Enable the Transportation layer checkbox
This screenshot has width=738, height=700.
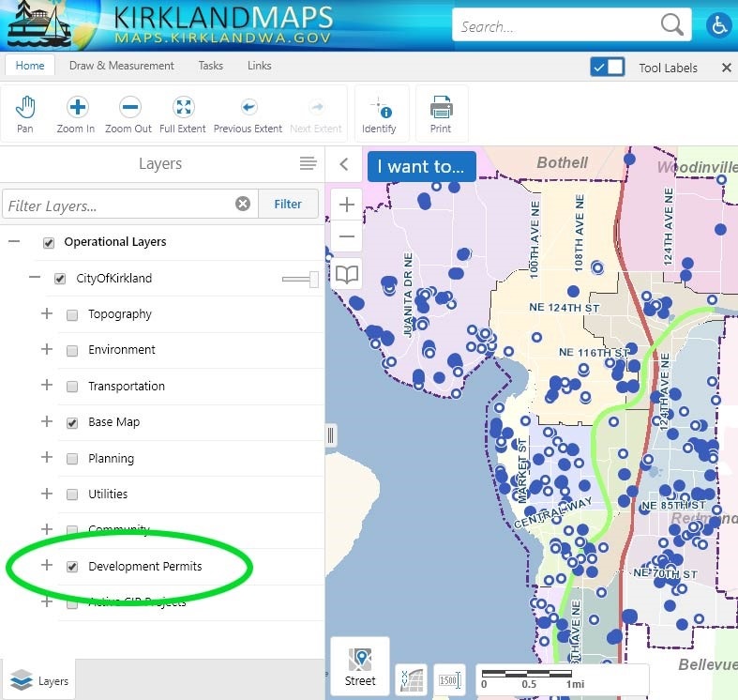(72, 387)
